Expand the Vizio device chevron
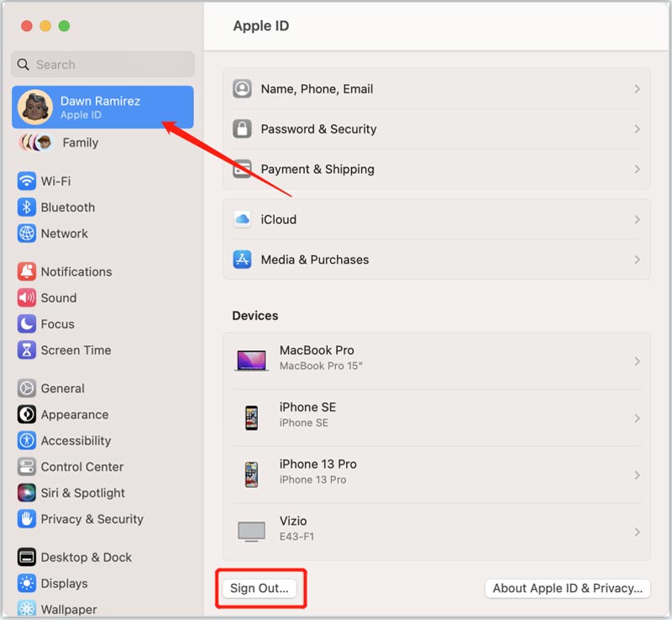The image size is (672, 620). pos(637,532)
